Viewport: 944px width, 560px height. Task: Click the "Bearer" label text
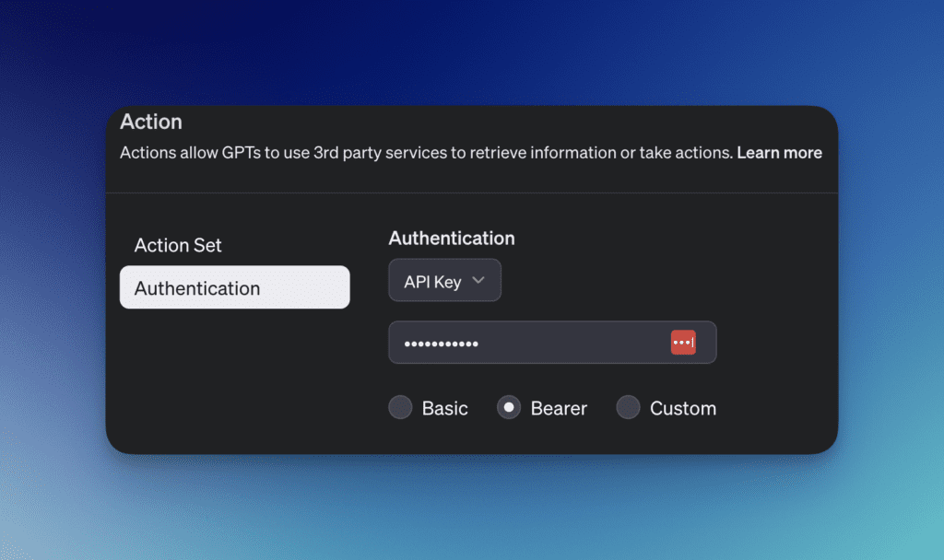[559, 408]
